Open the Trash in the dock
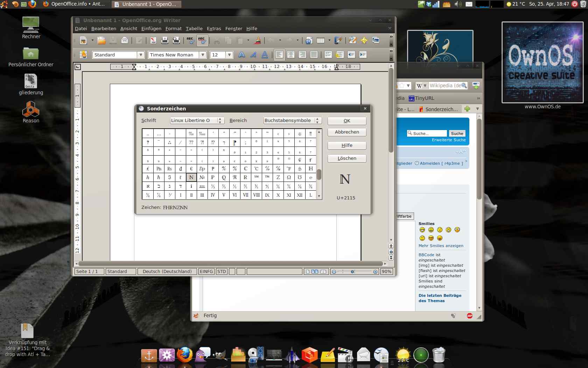588x368 pixels. [x=439, y=355]
